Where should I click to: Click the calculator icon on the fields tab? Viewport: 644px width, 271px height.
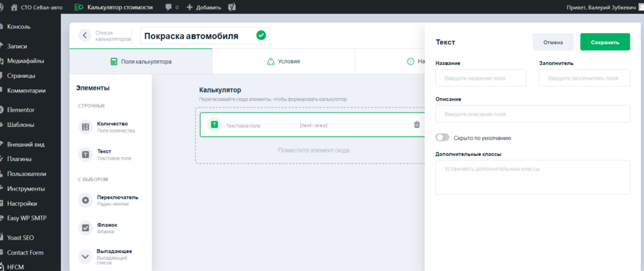(x=114, y=62)
